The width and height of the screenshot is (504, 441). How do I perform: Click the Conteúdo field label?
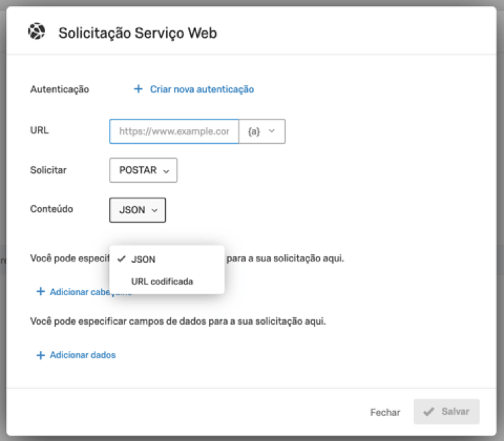click(x=52, y=209)
